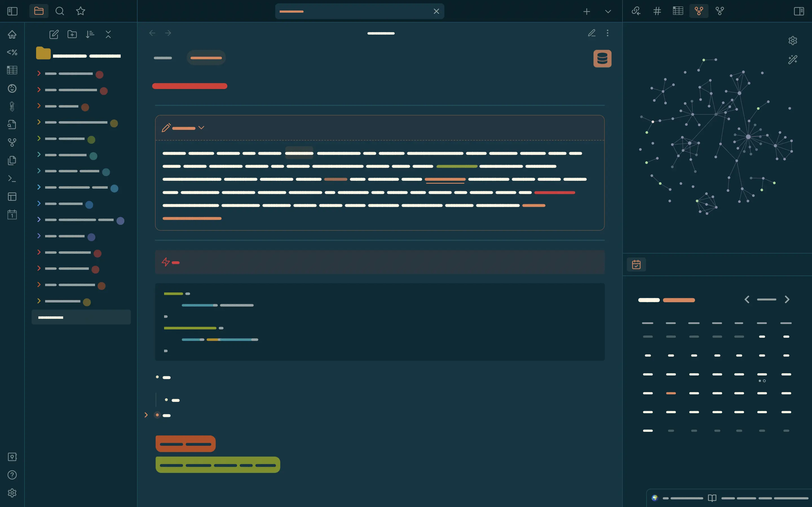
Task: Click the green highlighted tag button
Action: 218,465
